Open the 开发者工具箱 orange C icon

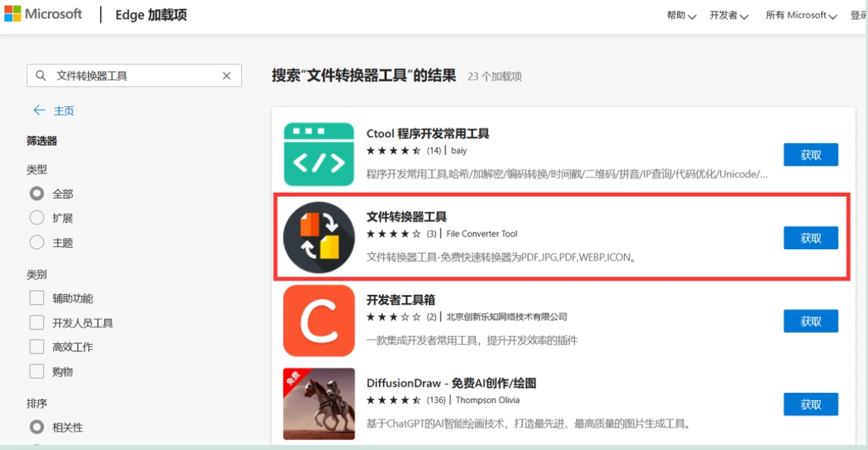coord(319,320)
